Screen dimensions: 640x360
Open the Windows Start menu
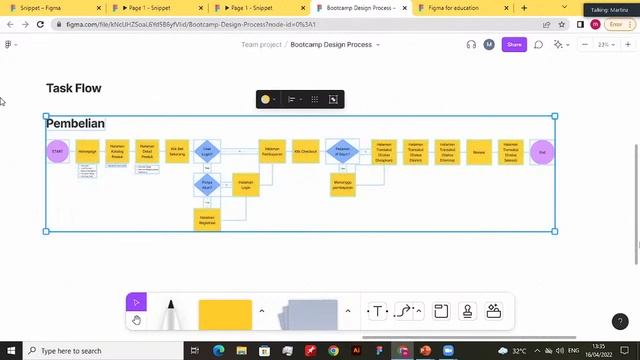point(11,351)
